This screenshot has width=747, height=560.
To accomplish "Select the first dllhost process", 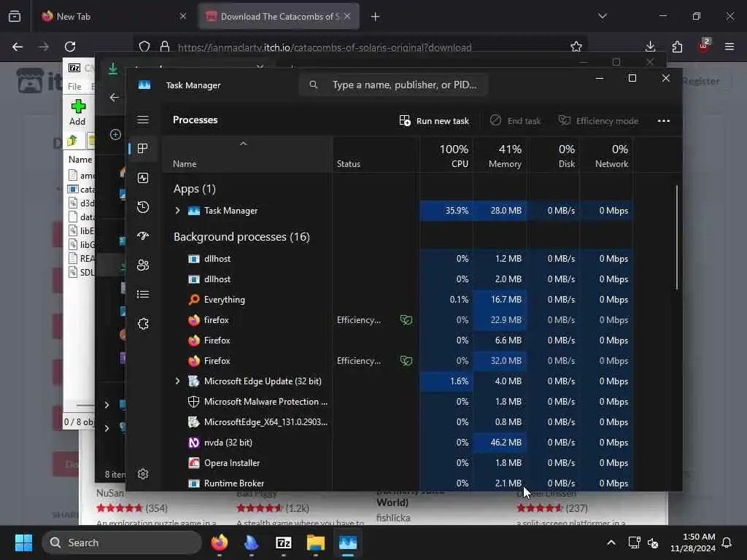I will pyautogui.click(x=398, y=259).
